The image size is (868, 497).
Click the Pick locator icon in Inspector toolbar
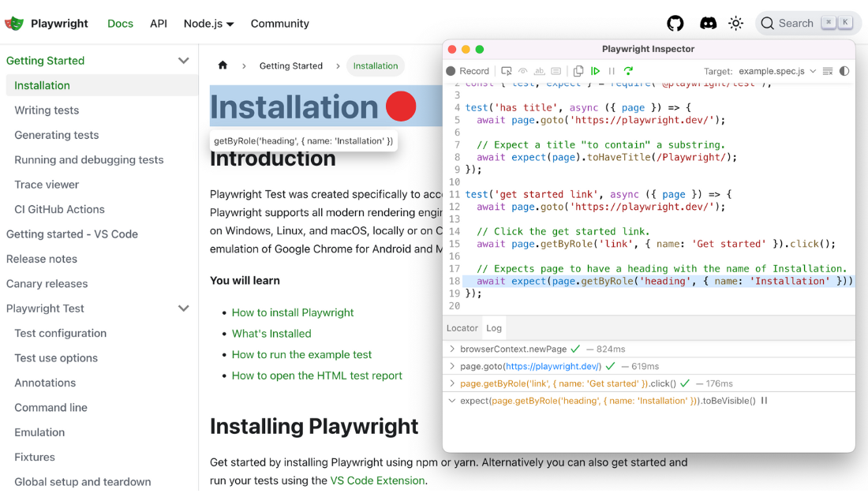(x=507, y=71)
